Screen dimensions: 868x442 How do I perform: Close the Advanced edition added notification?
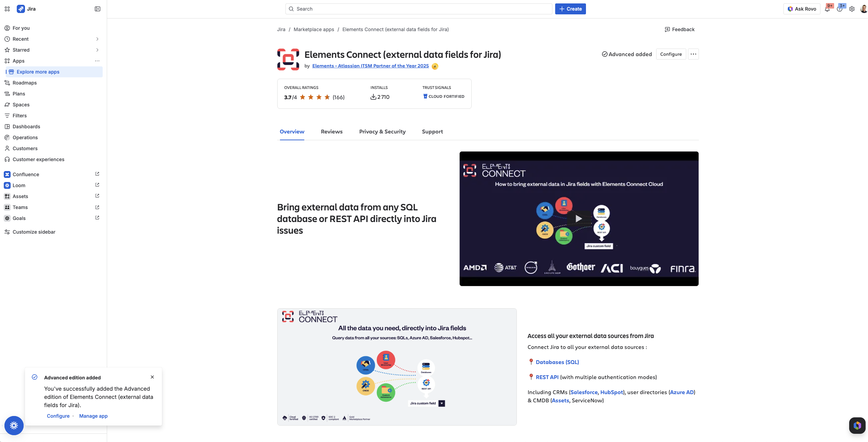152,377
